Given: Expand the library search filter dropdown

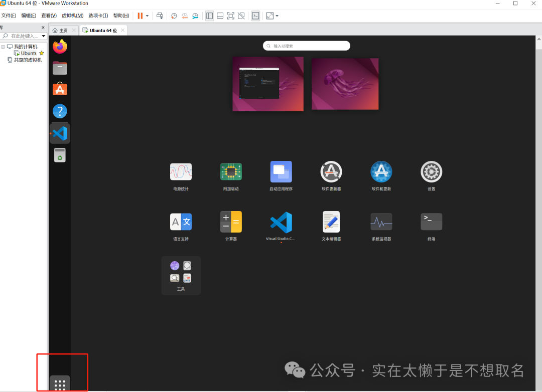Looking at the screenshot, I should tap(44, 36).
